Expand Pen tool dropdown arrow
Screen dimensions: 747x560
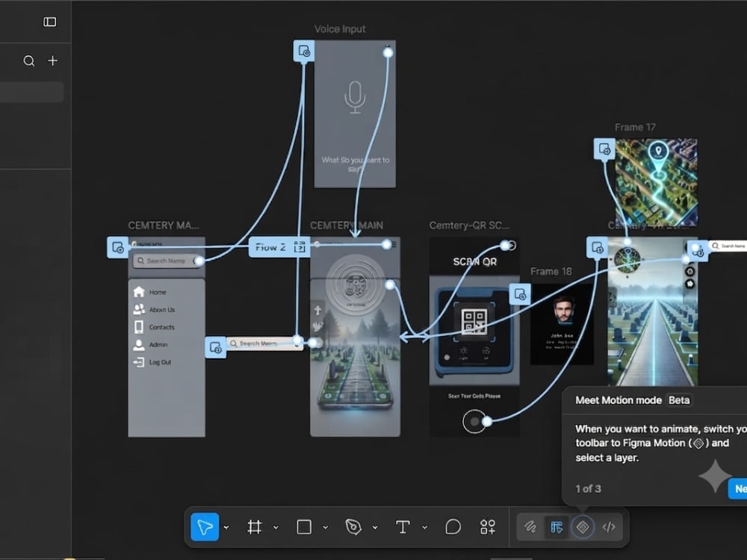(375, 527)
